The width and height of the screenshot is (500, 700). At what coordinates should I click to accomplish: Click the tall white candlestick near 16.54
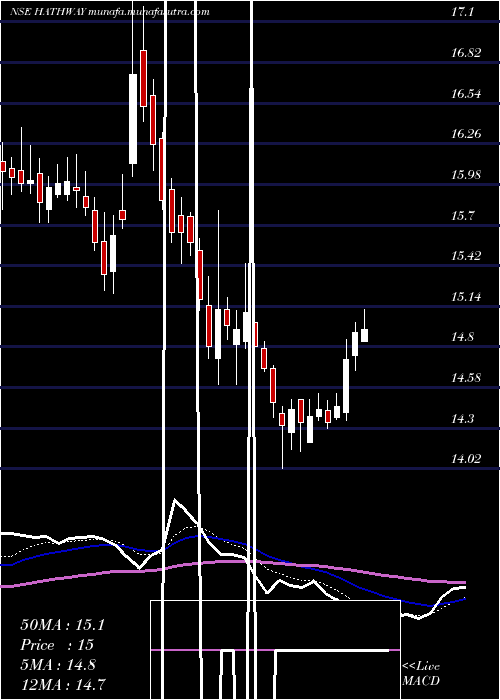[x=133, y=119]
